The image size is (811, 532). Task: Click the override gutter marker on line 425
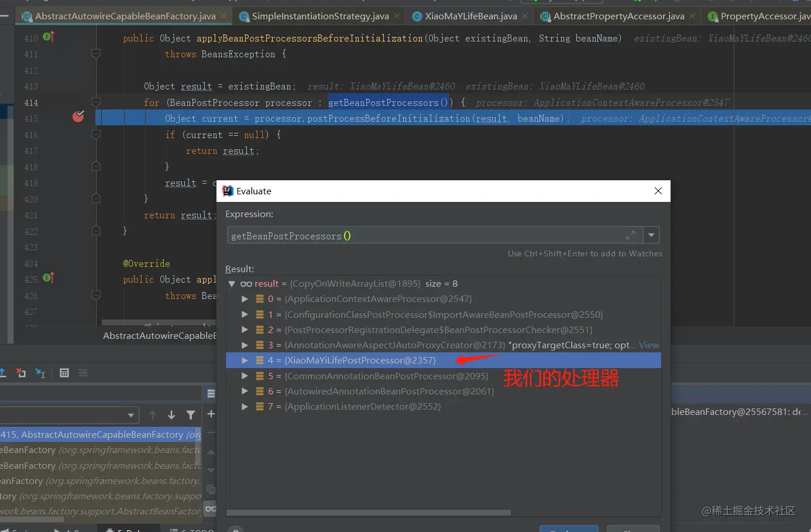click(x=49, y=278)
